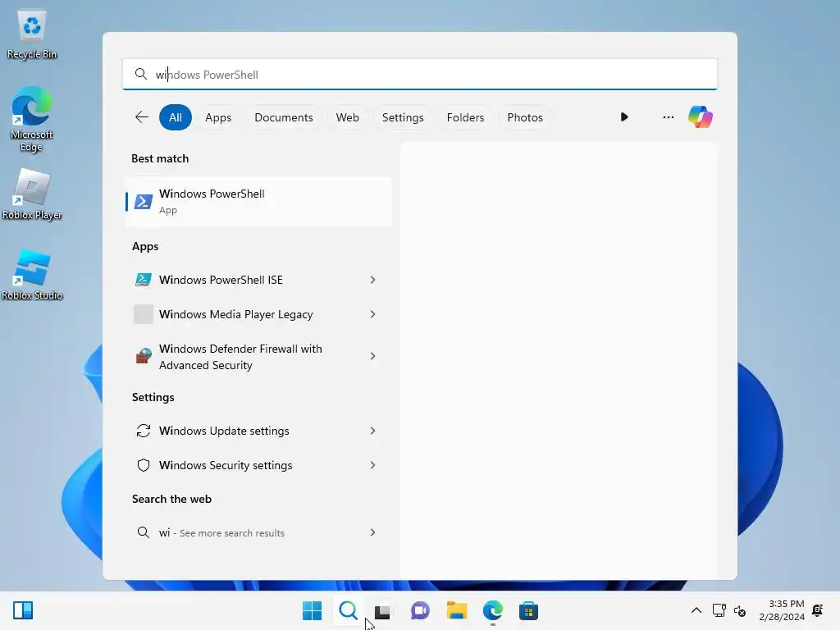Expand Windows Media Player Legacy chevron
This screenshot has width=840, height=630.
click(x=373, y=314)
